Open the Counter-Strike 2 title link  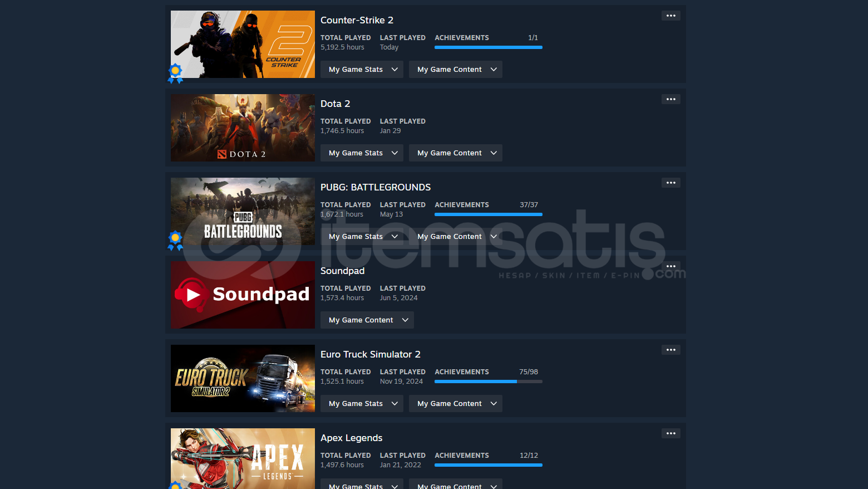[357, 20]
